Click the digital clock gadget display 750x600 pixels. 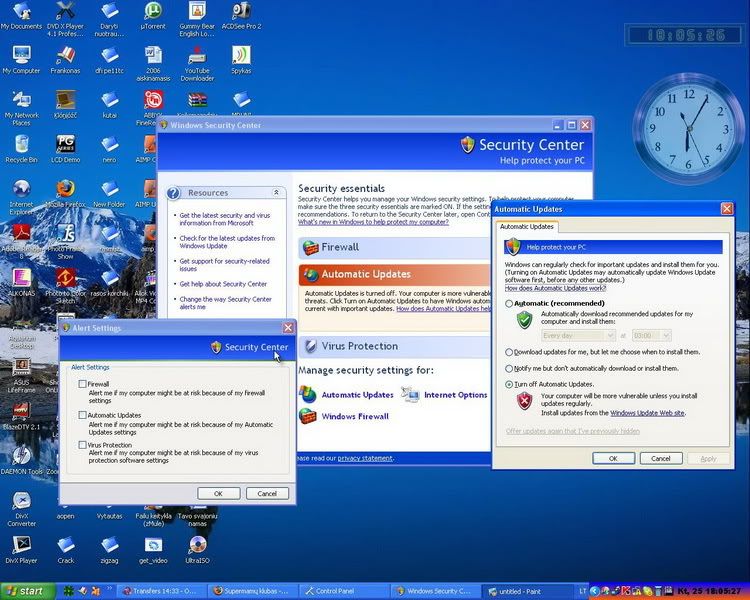click(685, 35)
